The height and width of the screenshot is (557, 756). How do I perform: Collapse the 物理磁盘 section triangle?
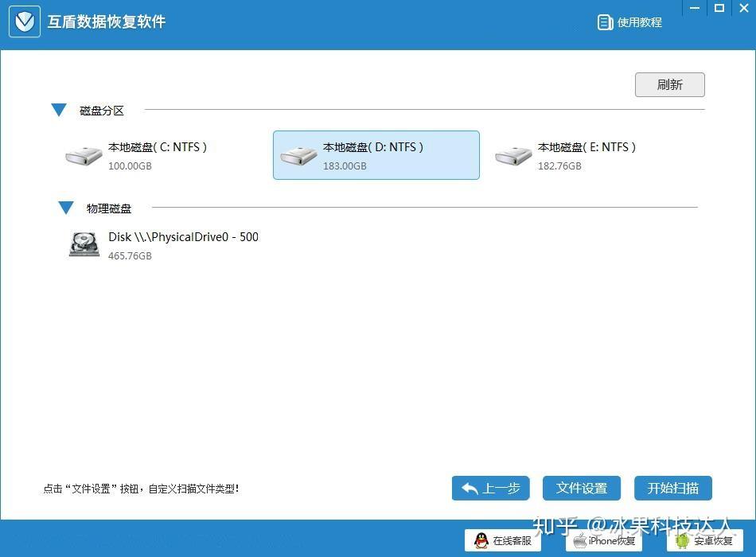point(66,208)
